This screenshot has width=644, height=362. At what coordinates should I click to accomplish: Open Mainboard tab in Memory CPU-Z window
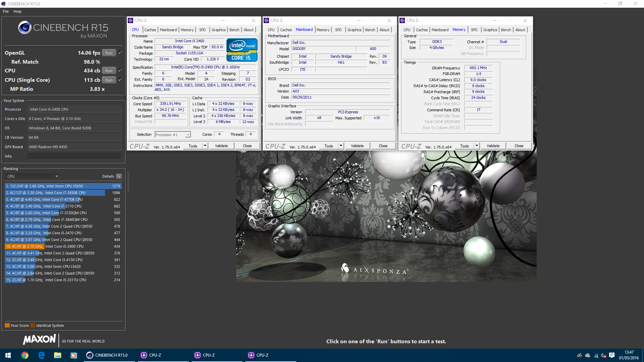[x=440, y=30]
